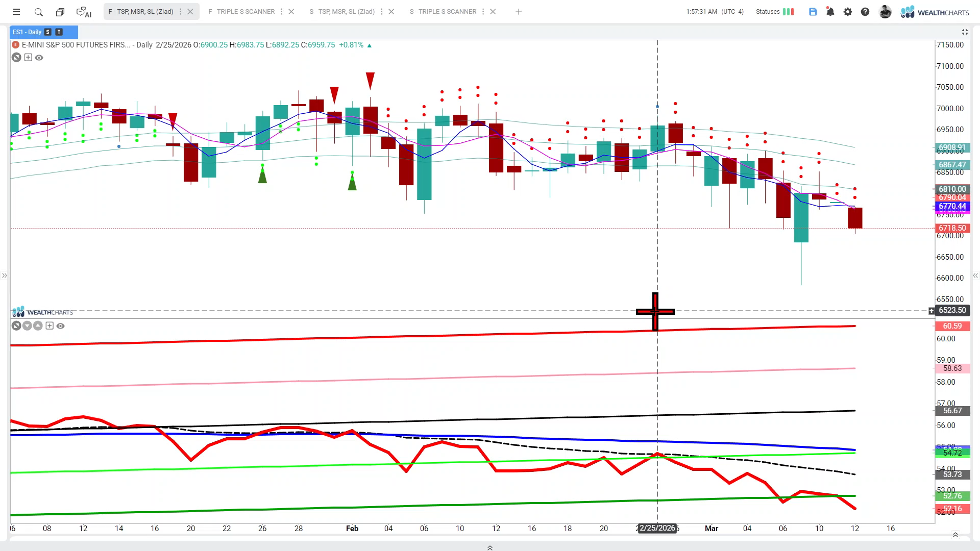The height and width of the screenshot is (551, 980).
Task: Switch to S - TSP, MSR, SL (Ziad) tab
Action: click(x=342, y=12)
